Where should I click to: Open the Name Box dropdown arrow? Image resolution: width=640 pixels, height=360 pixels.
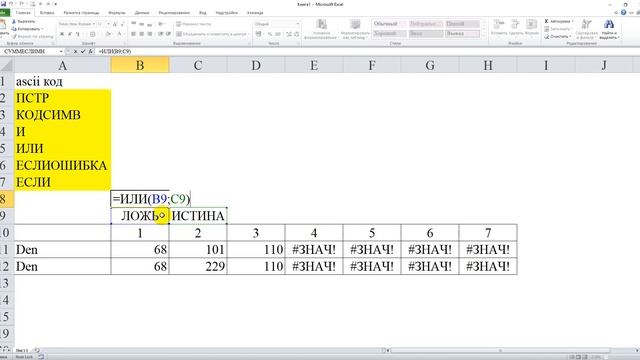point(61,51)
